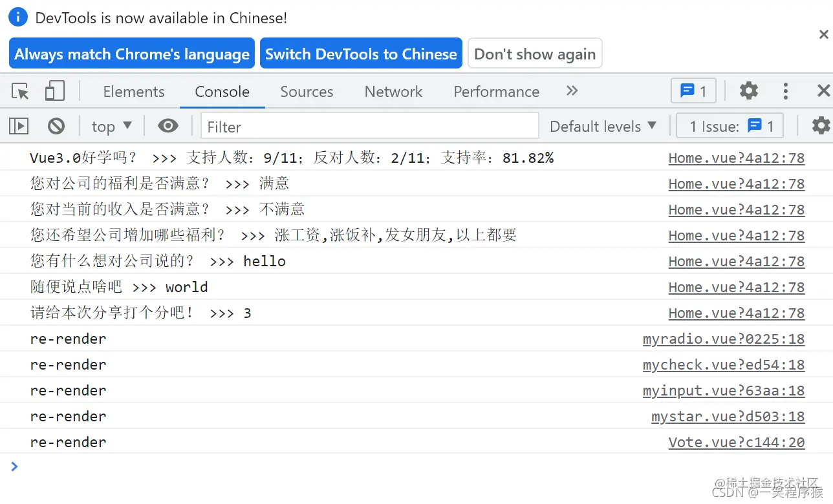The width and height of the screenshot is (833, 504).
Task: Select re-render message beside mycheck.vue
Action: click(68, 364)
